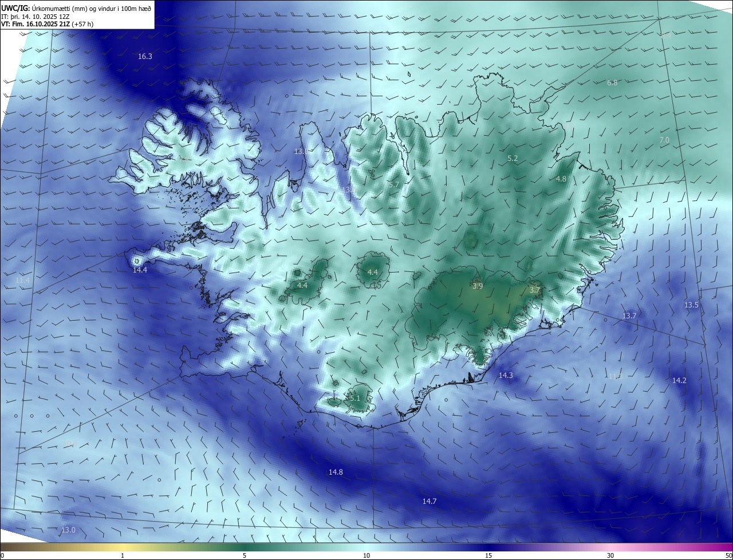Click the '0' tick on the colour scale

(x=2, y=555)
